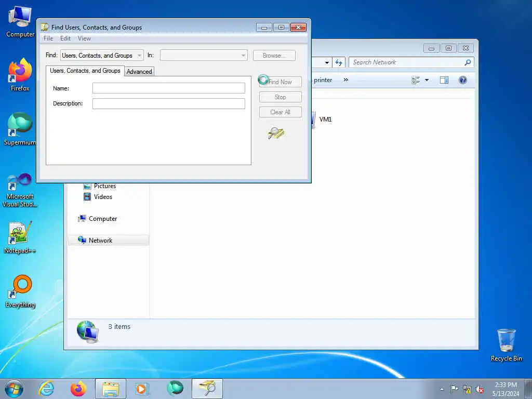Click the magnifier search animation icon
The image size is (532, 399).
(x=276, y=133)
